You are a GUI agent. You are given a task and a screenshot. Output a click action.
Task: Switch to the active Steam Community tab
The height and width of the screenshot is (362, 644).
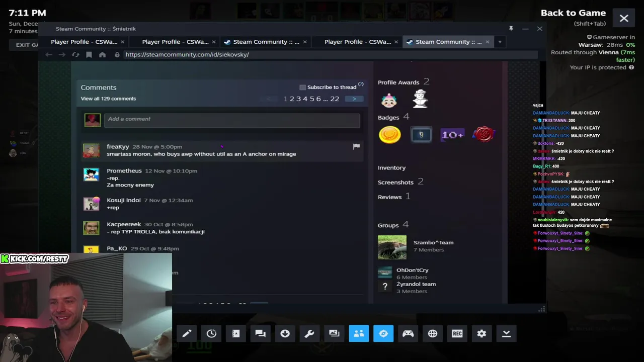click(448, 42)
